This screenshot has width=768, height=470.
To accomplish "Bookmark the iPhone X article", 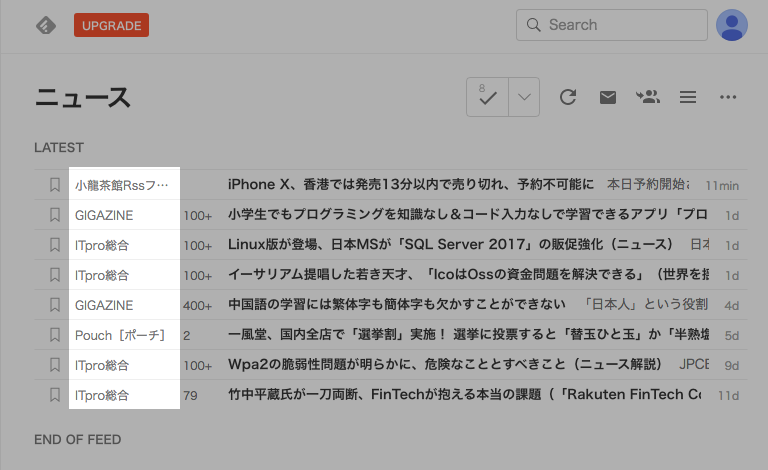I will [55, 185].
